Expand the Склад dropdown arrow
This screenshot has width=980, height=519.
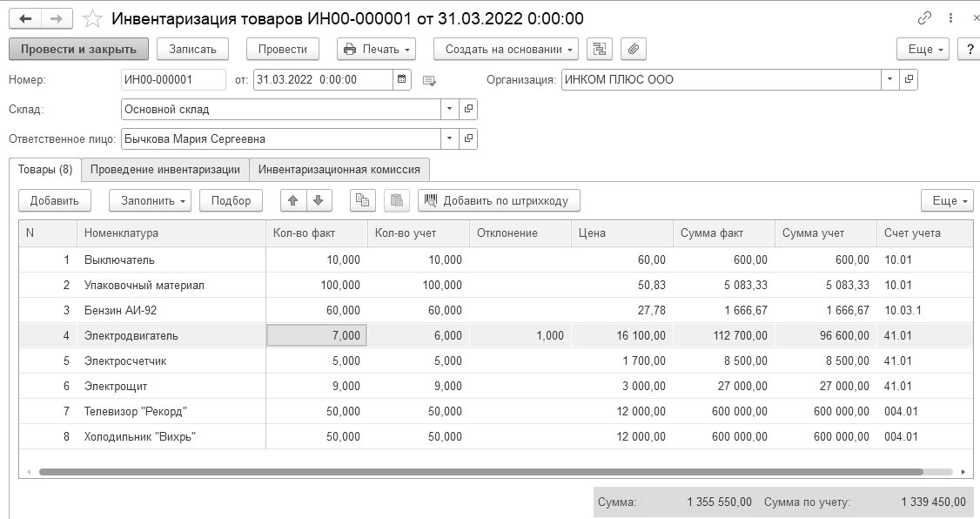(449, 109)
